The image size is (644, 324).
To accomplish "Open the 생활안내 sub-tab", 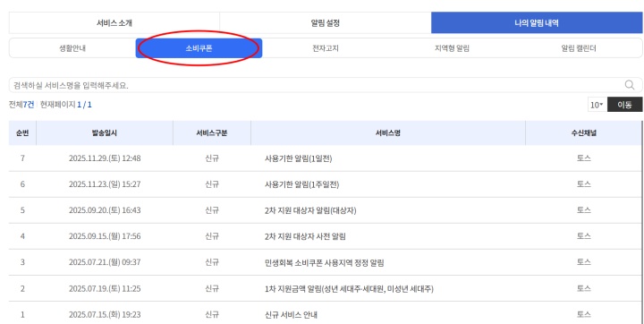I will (x=72, y=48).
